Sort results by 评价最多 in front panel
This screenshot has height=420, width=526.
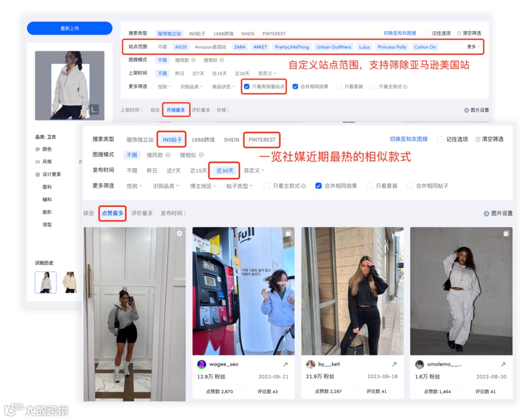click(x=142, y=213)
